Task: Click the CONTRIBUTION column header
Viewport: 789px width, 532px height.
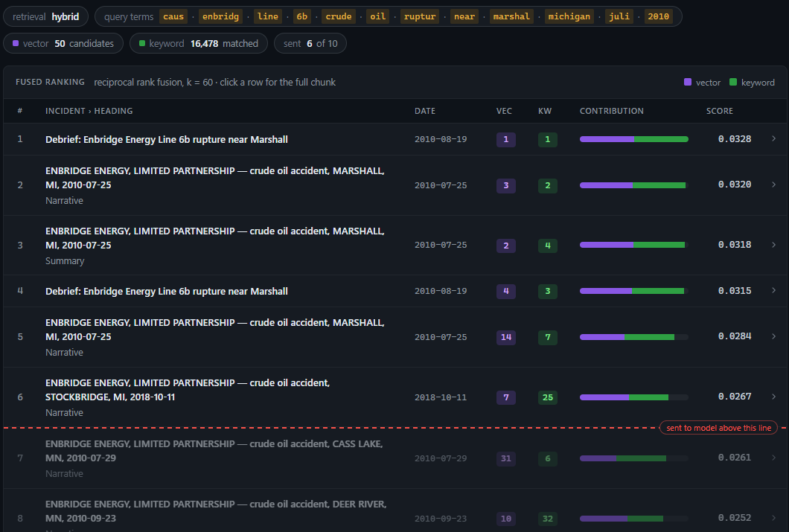Action: click(x=611, y=111)
